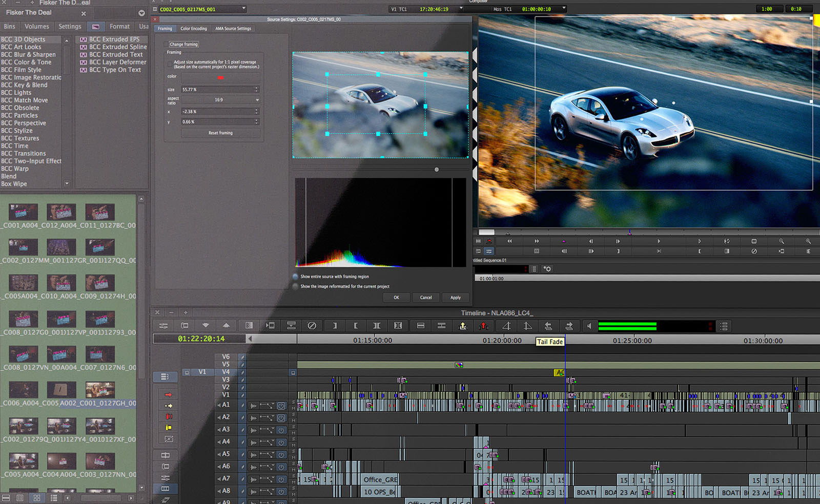Screen dimensions: 820x504
Task: Select the BCC Extruded Text effect
Action: click(116, 54)
